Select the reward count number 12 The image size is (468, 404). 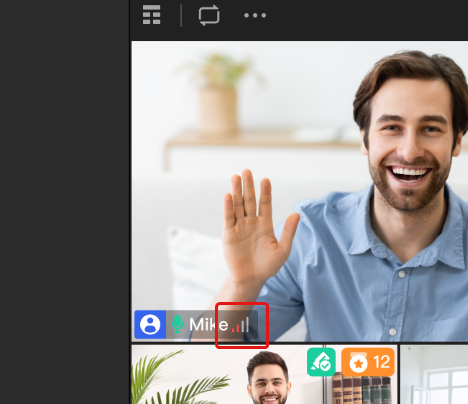382,362
